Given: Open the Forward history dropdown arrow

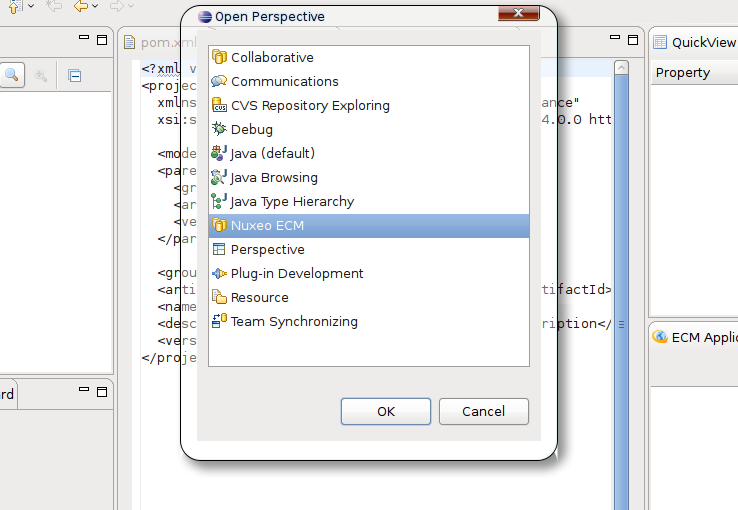Looking at the screenshot, I should (131, 6).
